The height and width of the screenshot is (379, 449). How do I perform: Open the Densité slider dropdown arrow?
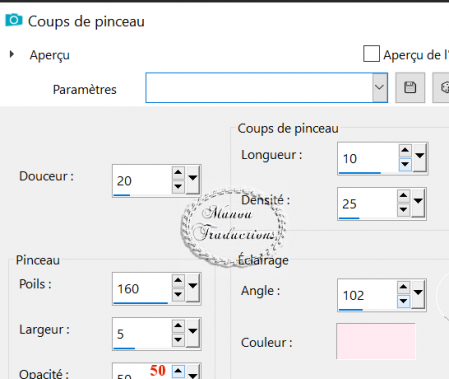tap(418, 202)
